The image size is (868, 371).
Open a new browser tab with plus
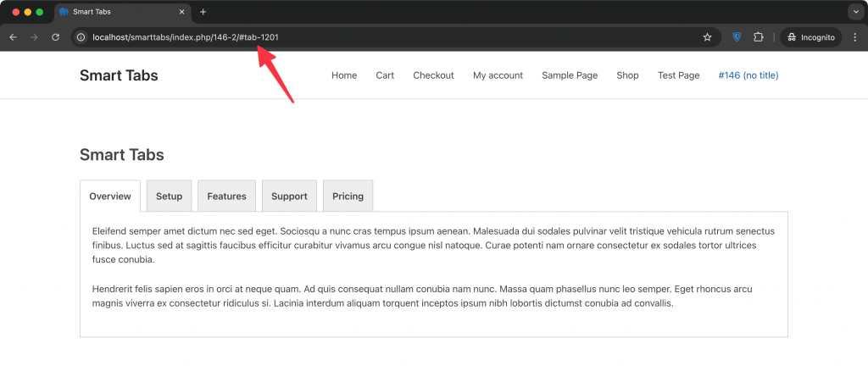(x=203, y=12)
